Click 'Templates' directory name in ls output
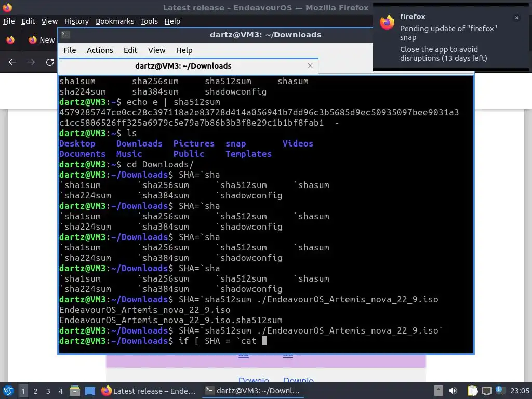This screenshot has height=399, width=532. [249, 154]
